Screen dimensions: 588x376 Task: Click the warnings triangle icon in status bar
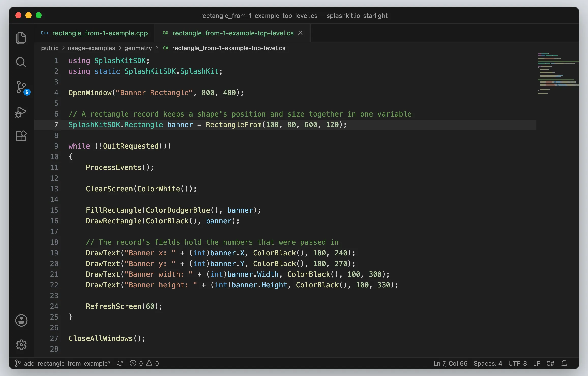point(149,363)
